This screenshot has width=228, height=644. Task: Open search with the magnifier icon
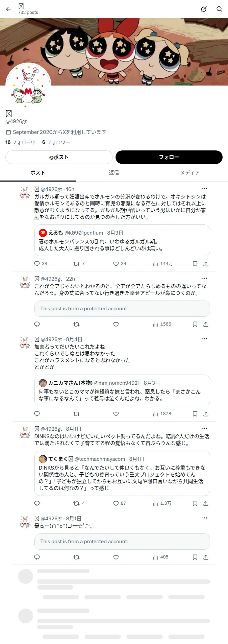tap(219, 9)
